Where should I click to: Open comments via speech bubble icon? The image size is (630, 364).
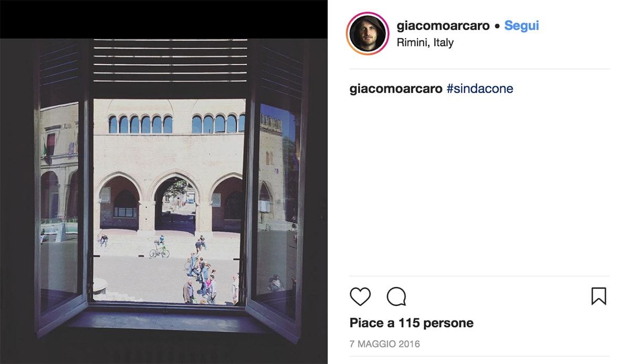point(396,297)
